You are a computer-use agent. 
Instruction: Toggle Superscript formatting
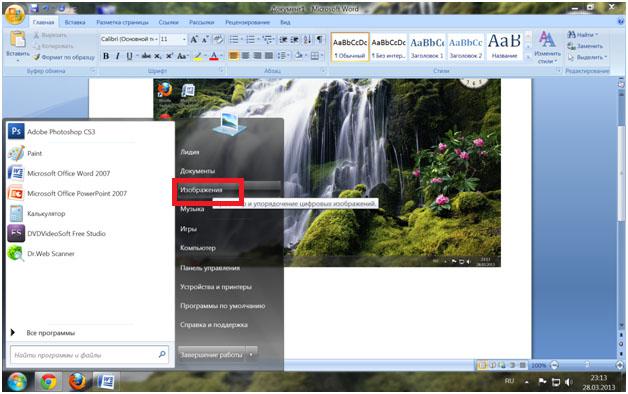click(169, 56)
